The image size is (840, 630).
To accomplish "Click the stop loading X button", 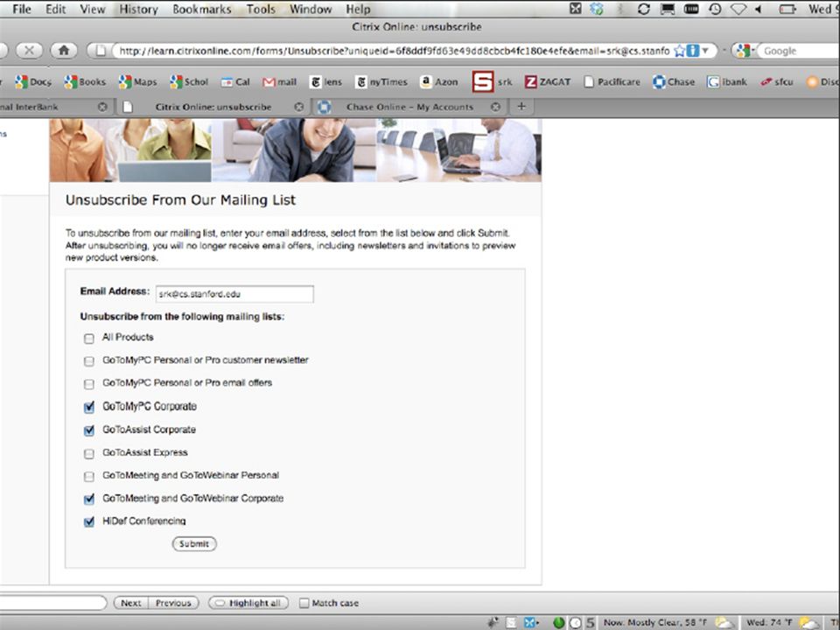I will tap(29, 51).
